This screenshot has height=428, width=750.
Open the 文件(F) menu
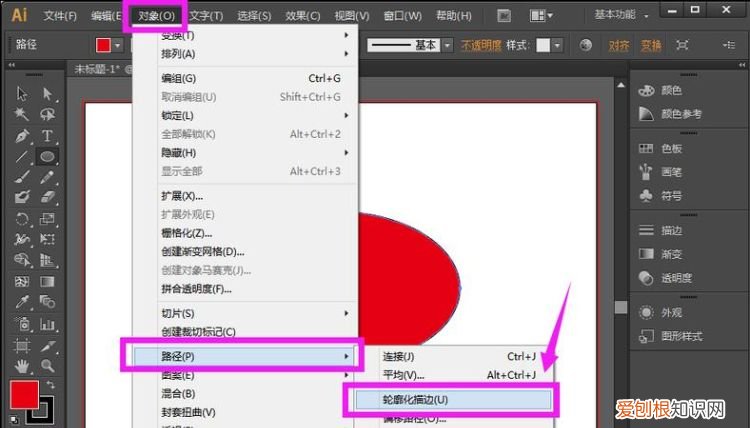[x=60, y=16]
